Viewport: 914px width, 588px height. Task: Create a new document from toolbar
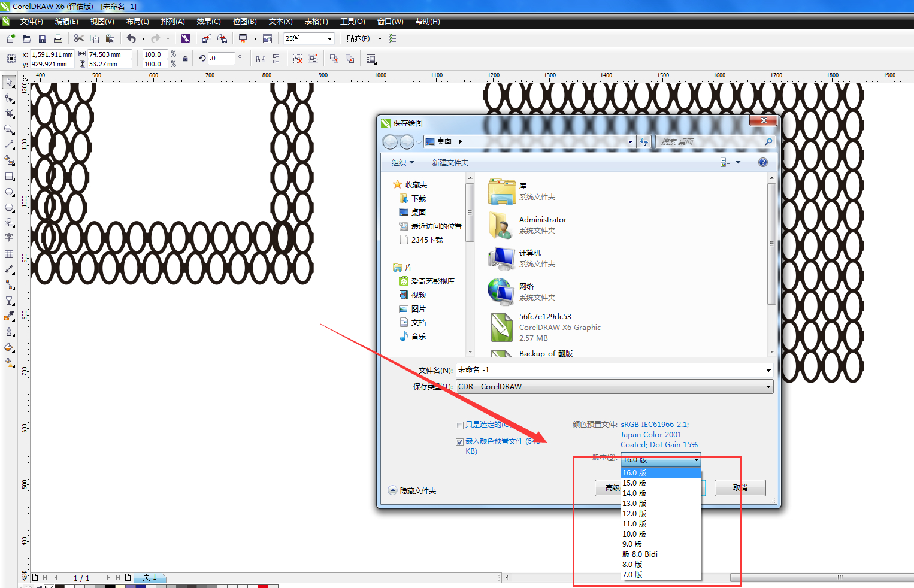coord(11,38)
